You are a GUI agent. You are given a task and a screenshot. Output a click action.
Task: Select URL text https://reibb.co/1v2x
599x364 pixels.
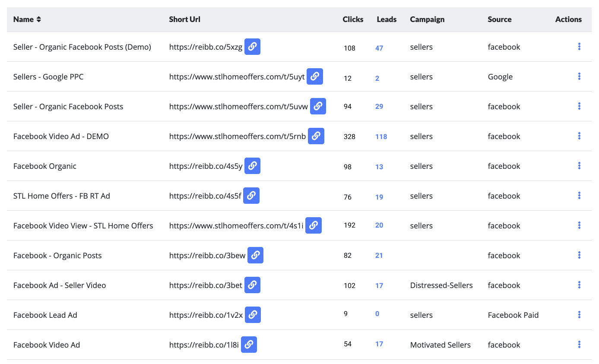206,315
